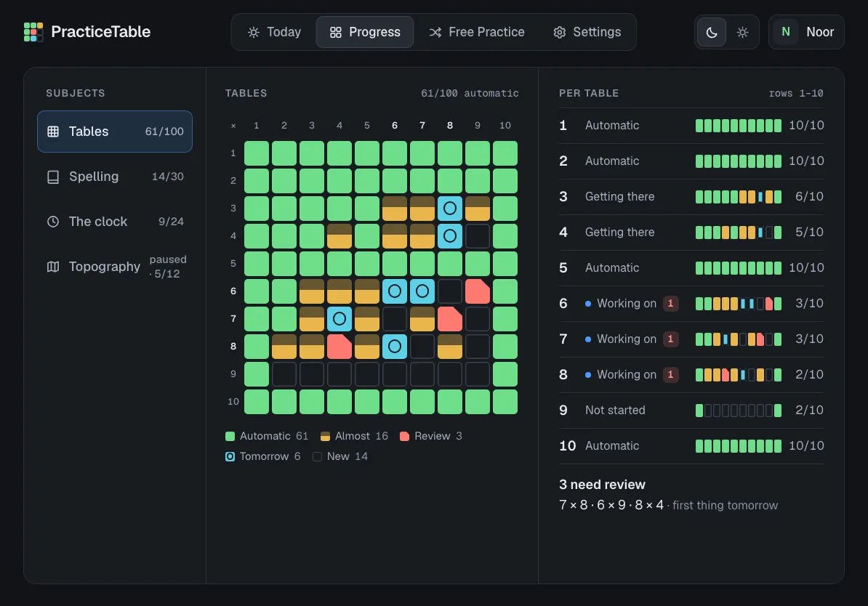This screenshot has height=606, width=868.
Task: Click the red 1 badge on table 7
Action: pyautogui.click(x=670, y=339)
